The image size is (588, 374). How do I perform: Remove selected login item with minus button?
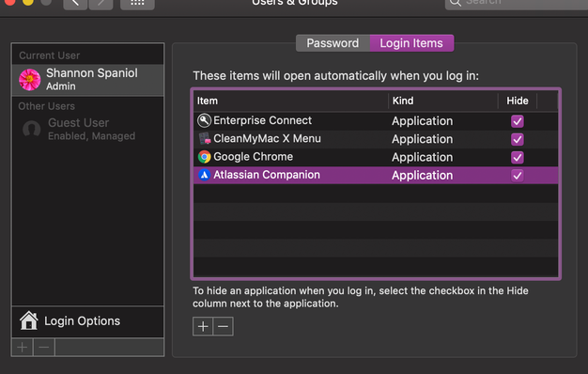[224, 326]
